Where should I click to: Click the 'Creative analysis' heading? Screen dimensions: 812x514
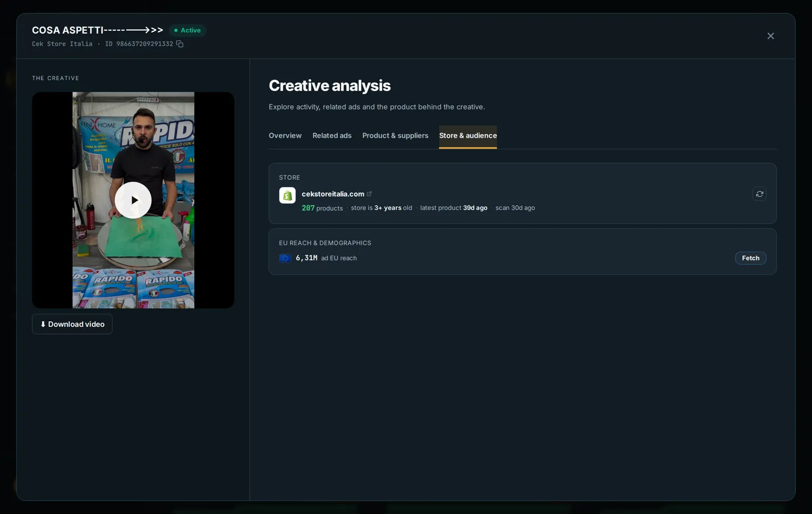pos(330,85)
